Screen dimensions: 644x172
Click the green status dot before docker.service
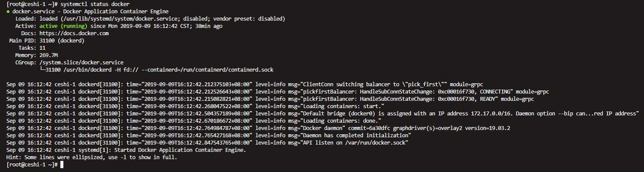[9, 12]
